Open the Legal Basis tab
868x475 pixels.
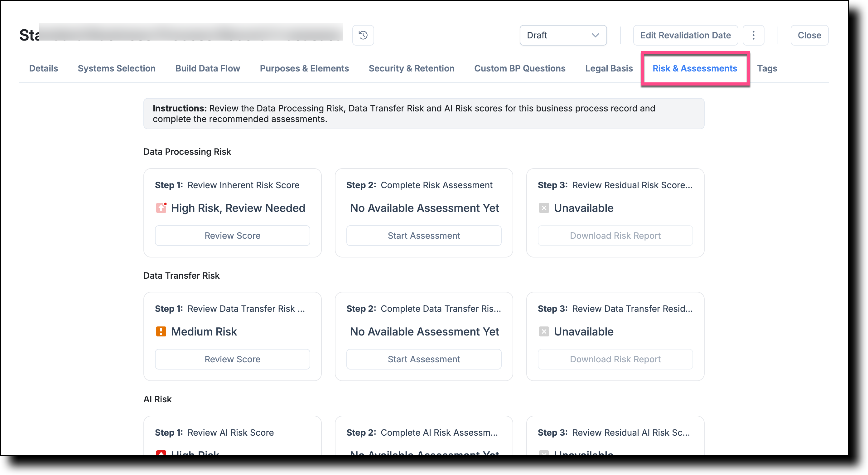tap(609, 68)
